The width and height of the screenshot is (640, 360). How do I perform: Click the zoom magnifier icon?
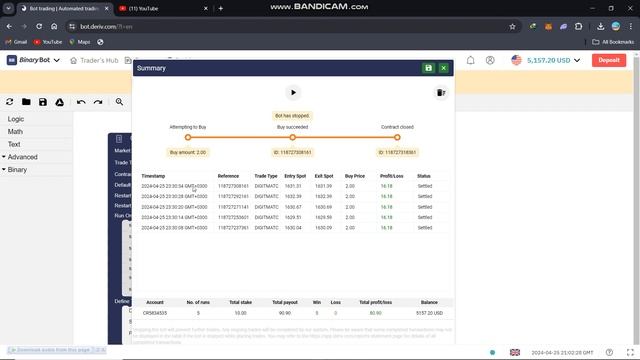click(x=119, y=102)
